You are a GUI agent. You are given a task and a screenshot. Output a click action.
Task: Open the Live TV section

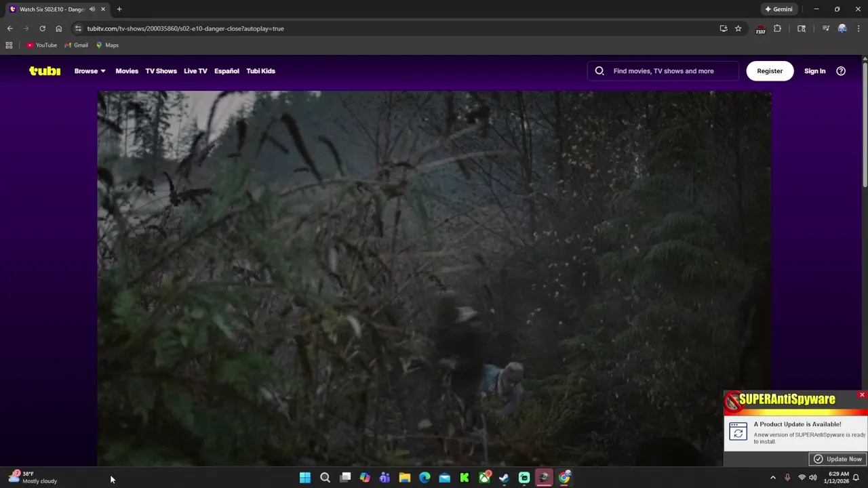[x=195, y=70]
